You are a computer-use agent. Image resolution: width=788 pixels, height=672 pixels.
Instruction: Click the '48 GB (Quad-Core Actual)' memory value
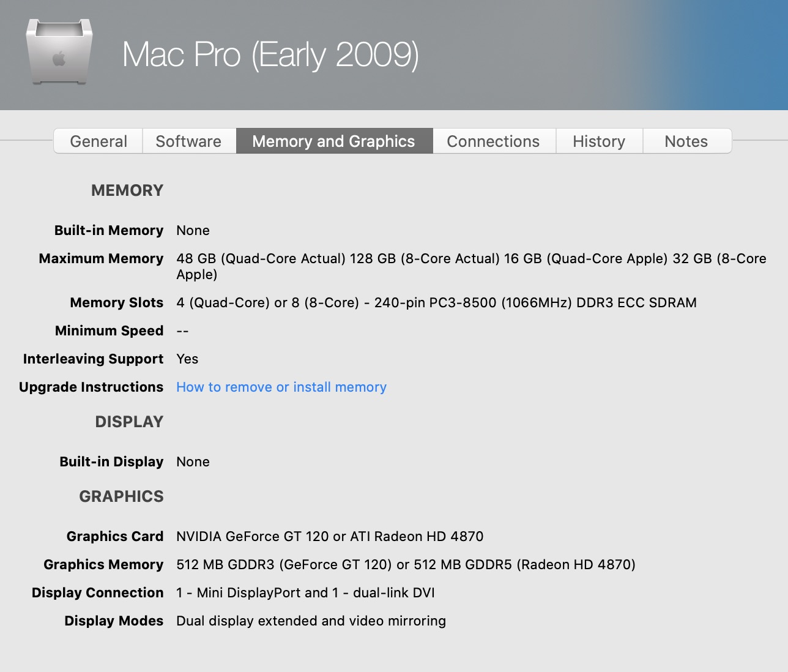(261, 258)
